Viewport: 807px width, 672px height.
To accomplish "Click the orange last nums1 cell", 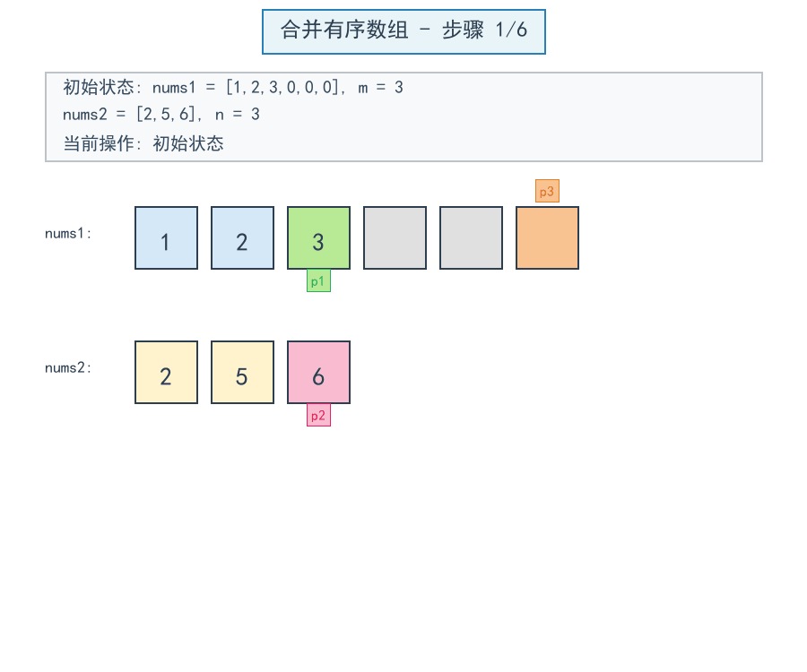I will 547,238.
